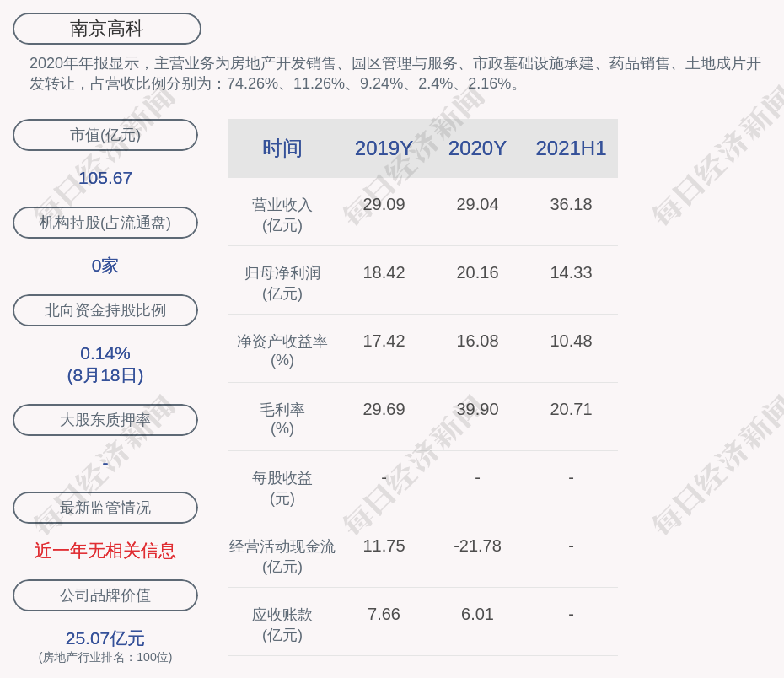Select 营业收入 2019Y value 29.09
Viewport: 784px width, 678px height.
[x=384, y=205]
